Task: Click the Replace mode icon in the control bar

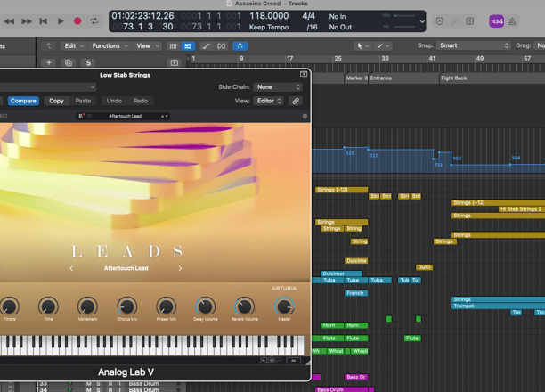Action: coord(440,21)
